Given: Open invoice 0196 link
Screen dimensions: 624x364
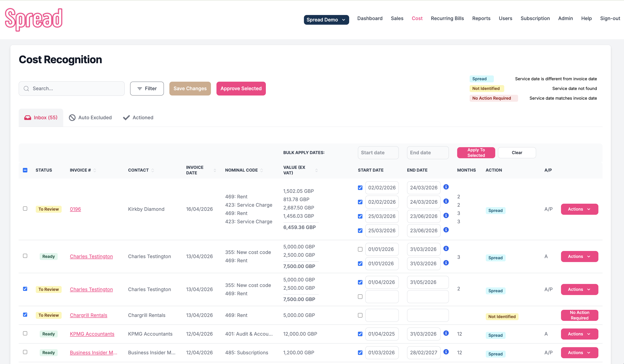Looking at the screenshot, I should (75, 209).
